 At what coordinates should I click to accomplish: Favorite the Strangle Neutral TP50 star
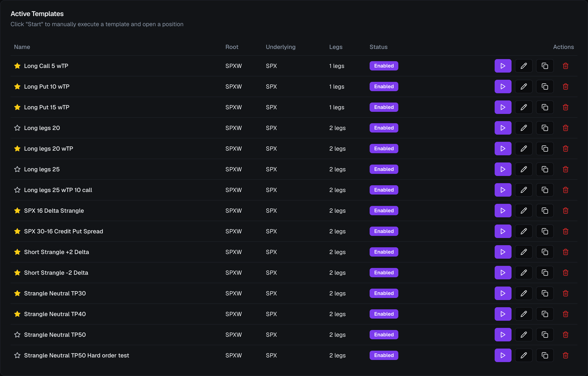17,334
